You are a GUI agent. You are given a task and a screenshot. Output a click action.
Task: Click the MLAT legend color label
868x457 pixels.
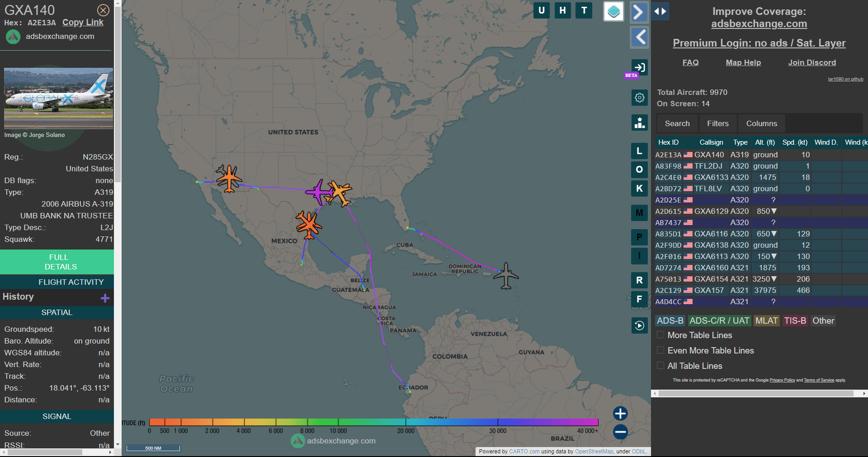[766, 320]
